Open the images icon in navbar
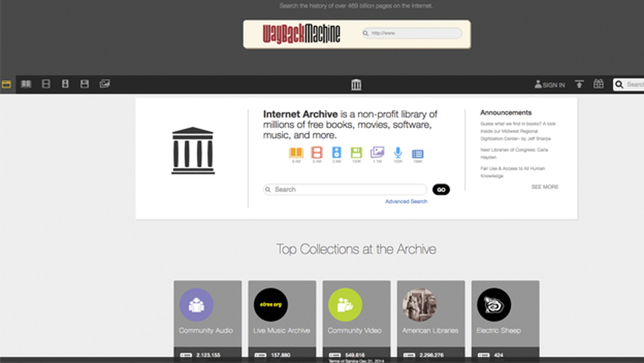Image resolution: width=644 pixels, height=363 pixels. 104,84
